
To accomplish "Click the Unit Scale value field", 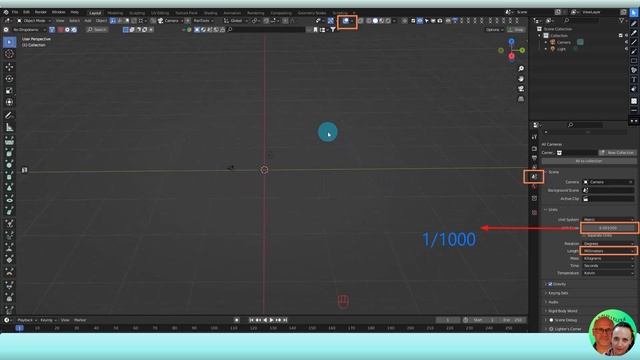I will pyautogui.click(x=608, y=228).
